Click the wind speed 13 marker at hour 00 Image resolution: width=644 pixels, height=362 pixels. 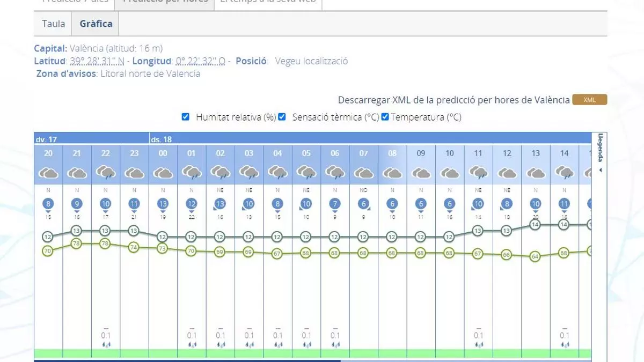tap(163, 204)
